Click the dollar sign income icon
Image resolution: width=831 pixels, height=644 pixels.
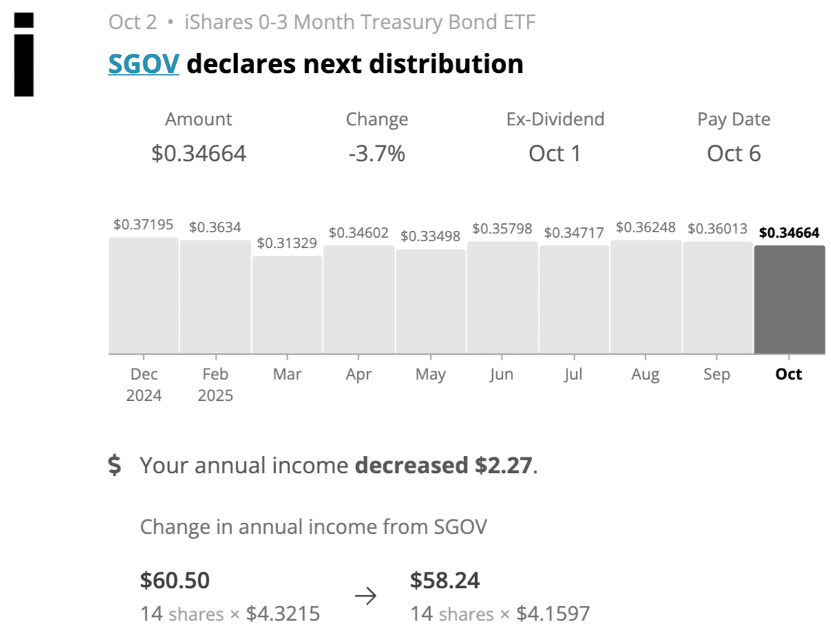(x=114, y=466)
